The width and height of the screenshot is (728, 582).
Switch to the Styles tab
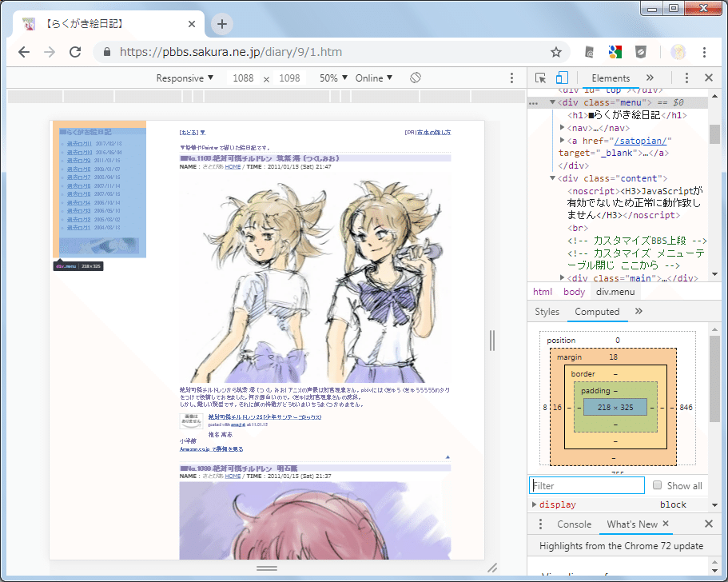(x=547, y=312)
